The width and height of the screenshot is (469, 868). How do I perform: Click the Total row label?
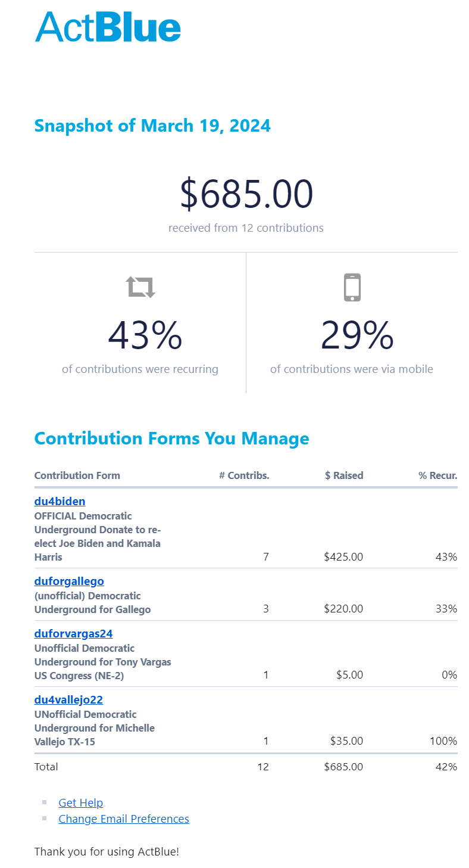46,767
